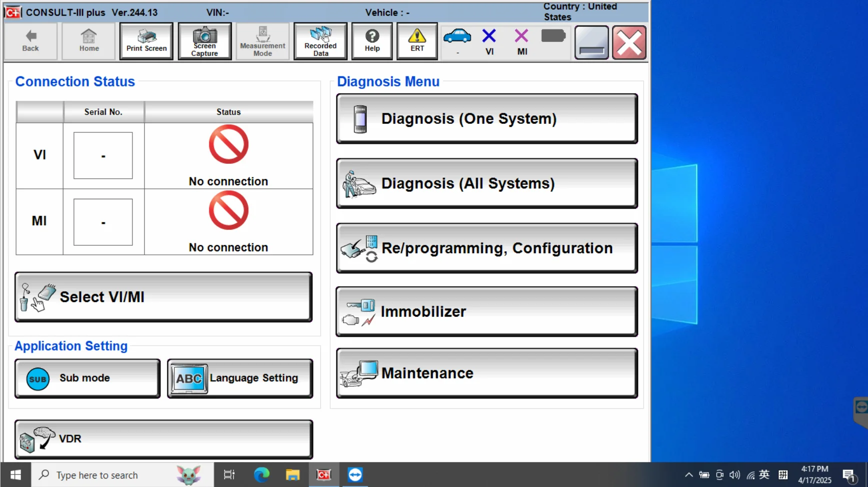Click the MI connection status indicator
Image resolution: width=868 pixels, height=487 pixels.
click(x=522, y=41)
